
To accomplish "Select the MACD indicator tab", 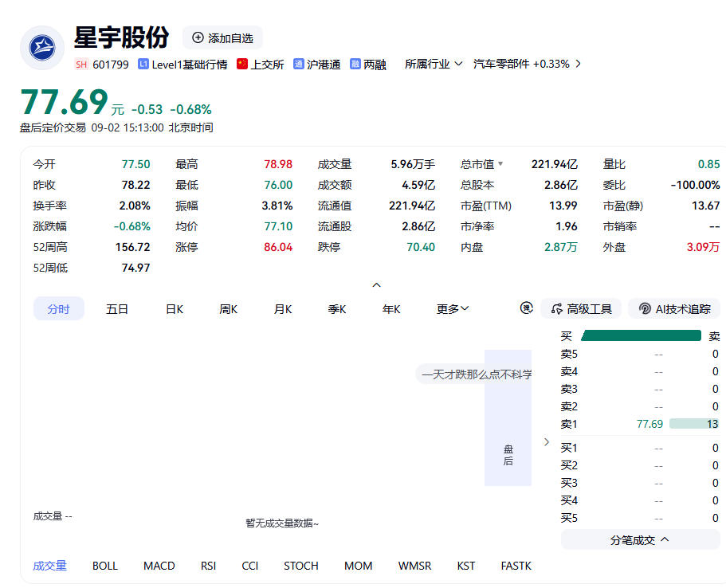I will tap(159, 566).
